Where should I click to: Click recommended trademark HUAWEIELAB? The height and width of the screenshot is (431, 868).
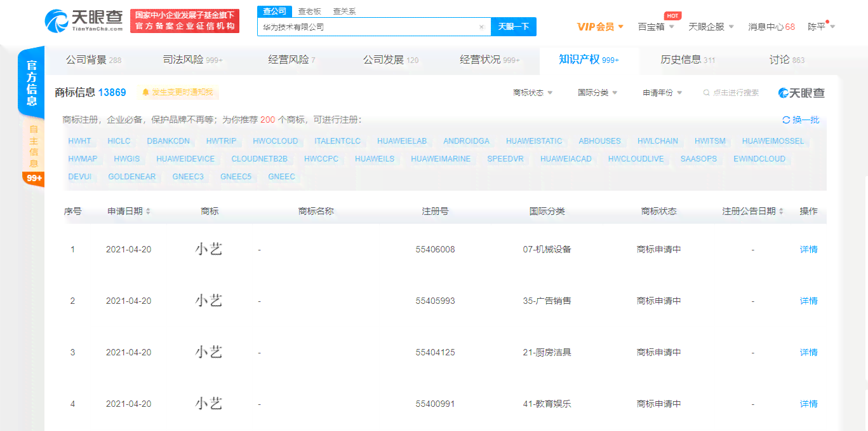coord(402,141)
